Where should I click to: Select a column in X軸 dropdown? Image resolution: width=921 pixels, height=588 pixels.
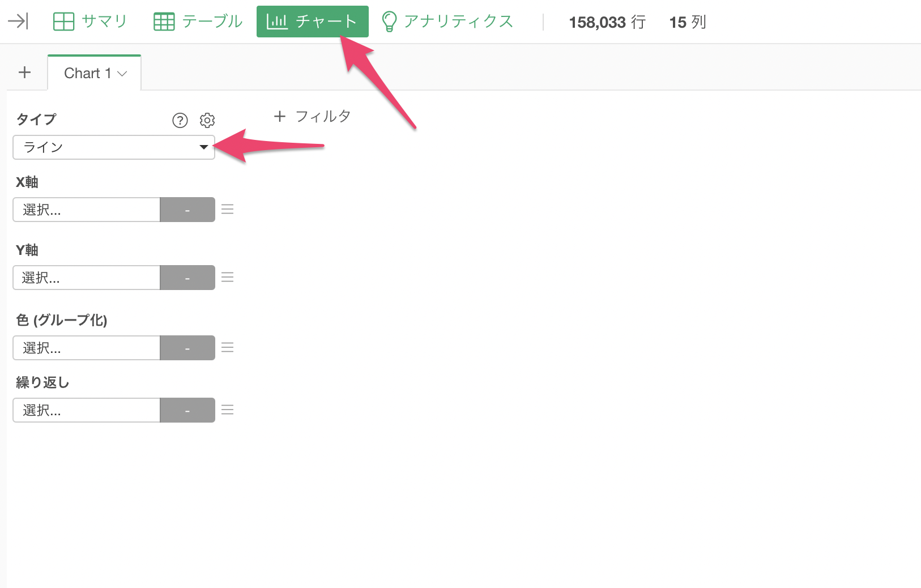click(87, 210)
